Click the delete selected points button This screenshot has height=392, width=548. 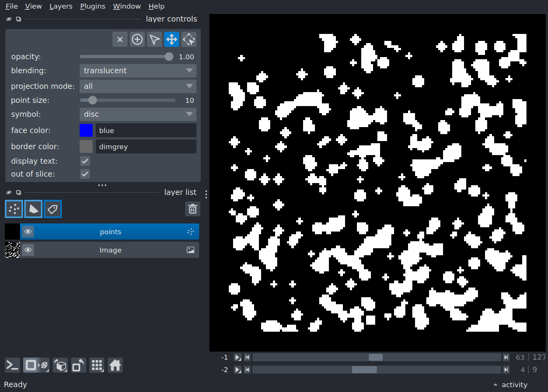(120, 39)
